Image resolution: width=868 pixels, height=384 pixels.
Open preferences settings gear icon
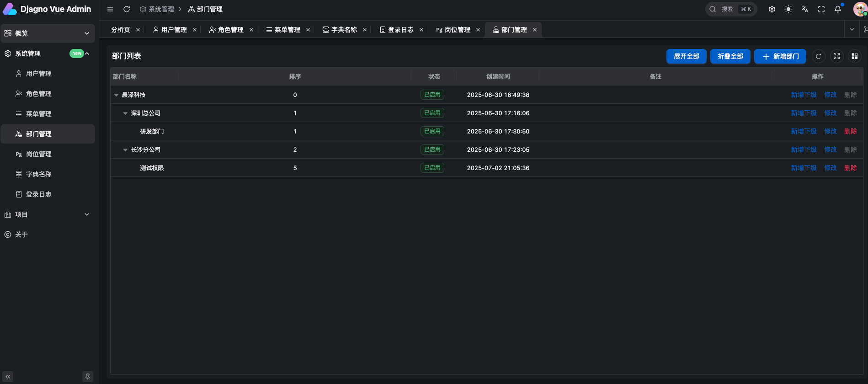(x=772, y=9)
